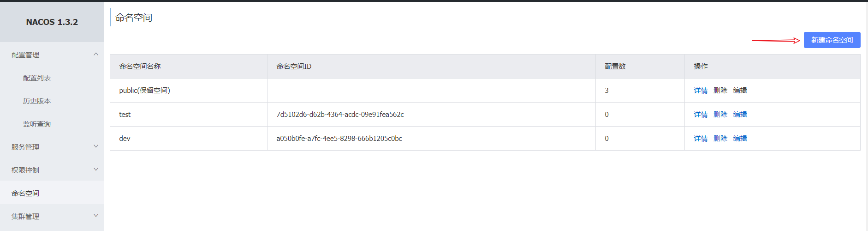Click 删除 for test namespace
Viewport: 868px width, 231px height.
[720, 115]
